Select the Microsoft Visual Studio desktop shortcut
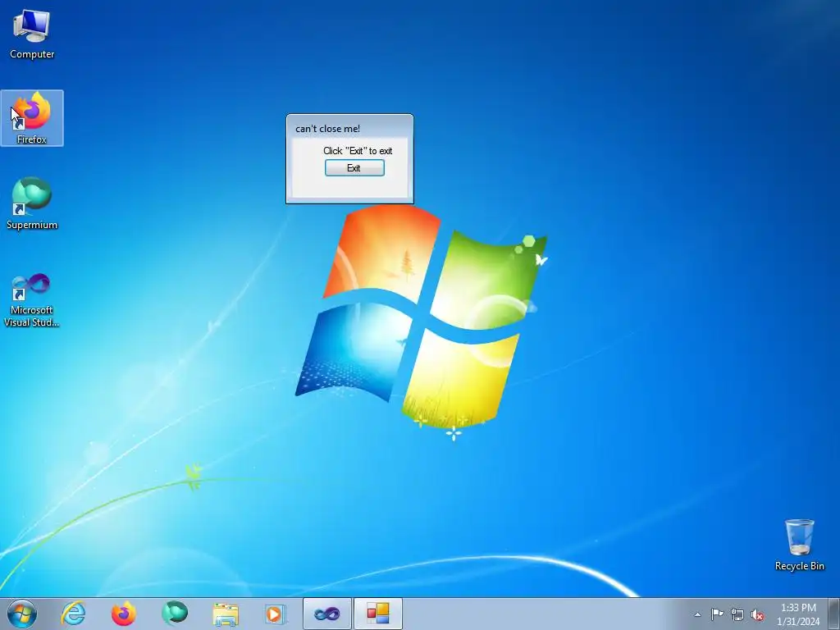The image size is (840, 630). (32, 300)
